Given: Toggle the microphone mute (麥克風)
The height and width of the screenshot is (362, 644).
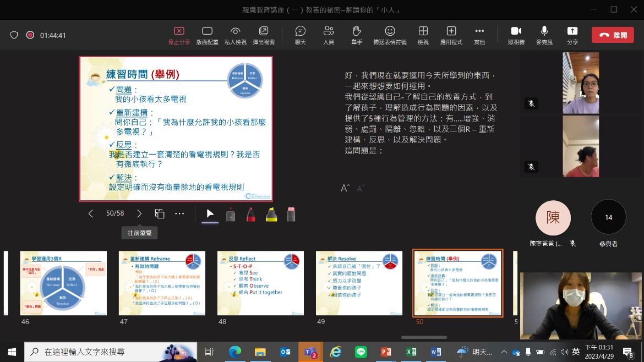Looking at the screenshot, I should click(544, 35).
